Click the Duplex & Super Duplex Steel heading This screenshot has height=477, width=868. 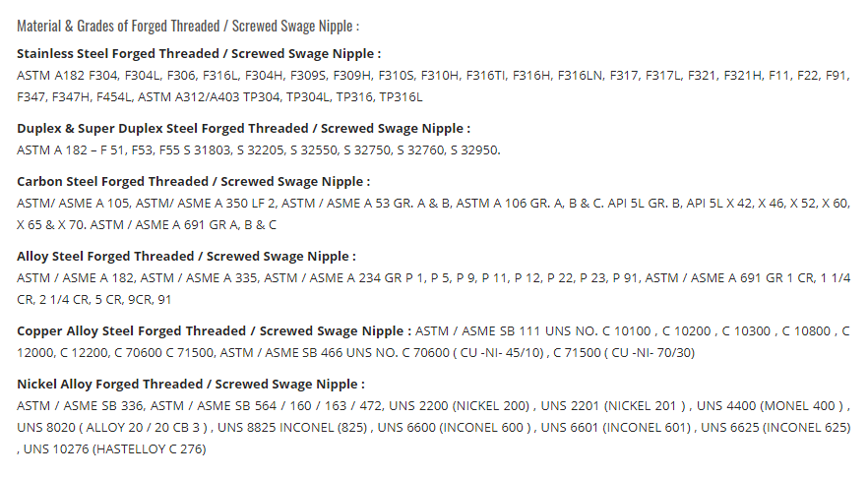pos(244,129)
